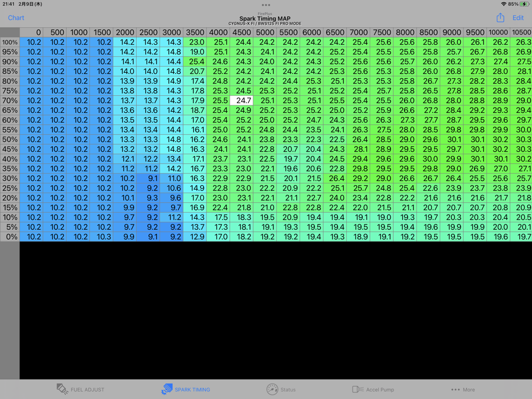This screenshot has width=532, height=399.
Task: Switch to the Accel Pump tab
Action: (x=373, y=389)
